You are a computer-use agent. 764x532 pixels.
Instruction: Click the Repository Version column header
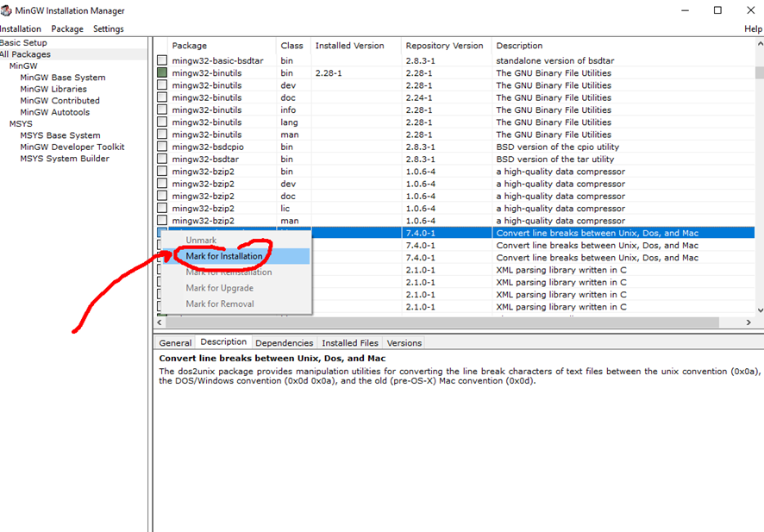pos(445,46)
